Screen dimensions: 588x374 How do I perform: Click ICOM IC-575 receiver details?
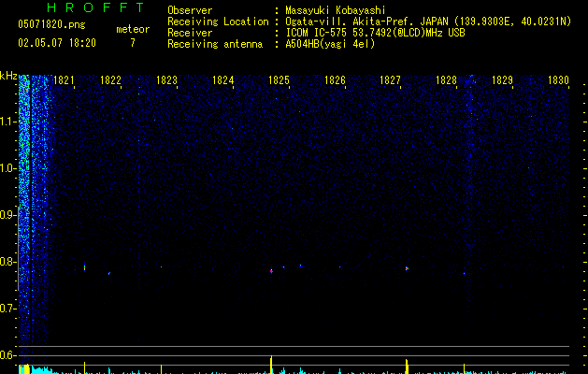pos(376,33)
